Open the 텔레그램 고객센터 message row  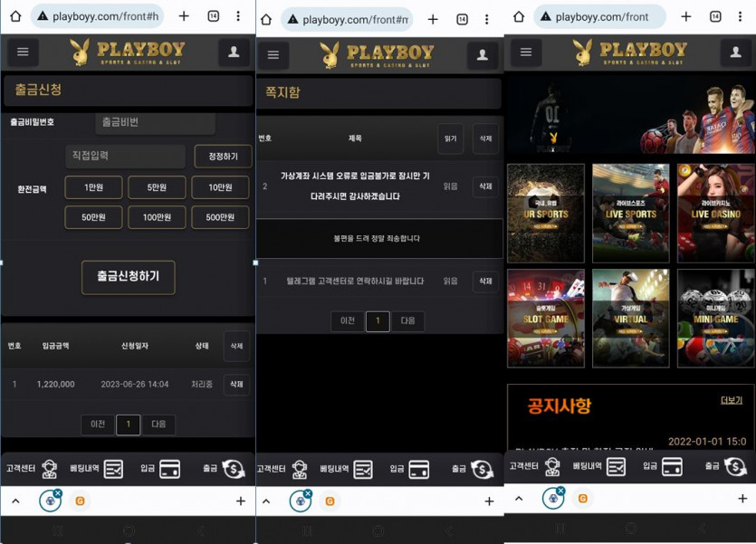tap(355, 282)
